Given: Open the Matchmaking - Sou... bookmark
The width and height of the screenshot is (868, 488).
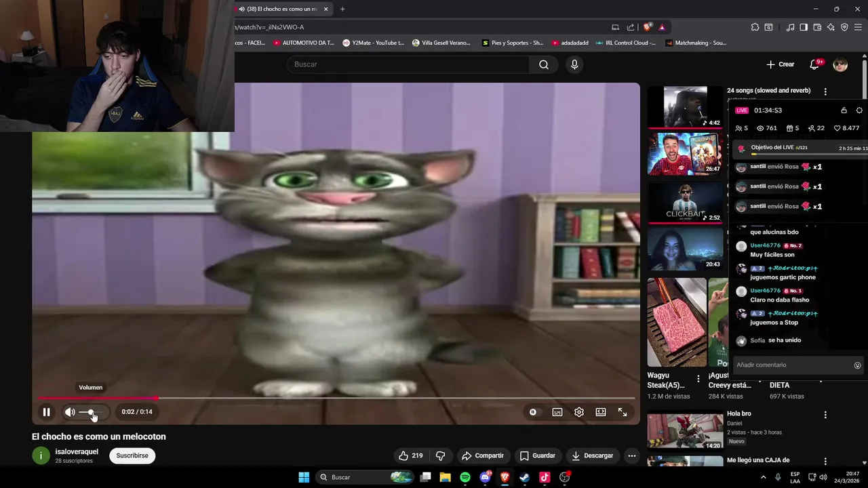Looking at the screenshot, I should click(696, 43).
